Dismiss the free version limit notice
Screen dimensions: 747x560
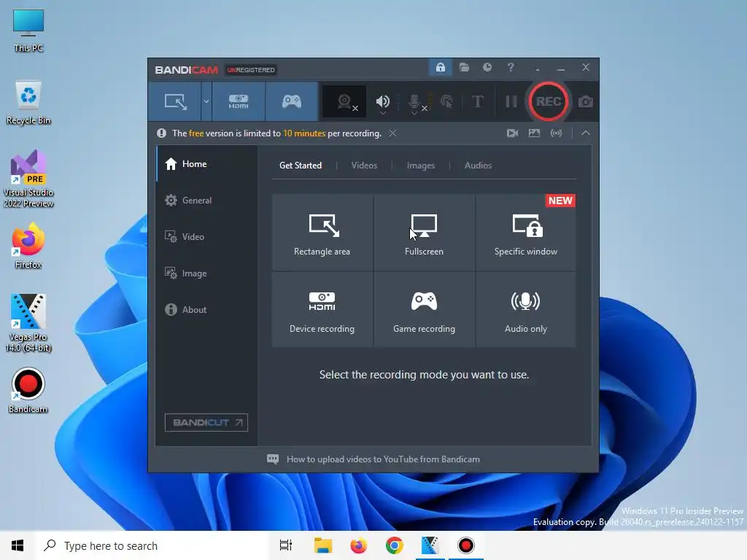point(392,133)
